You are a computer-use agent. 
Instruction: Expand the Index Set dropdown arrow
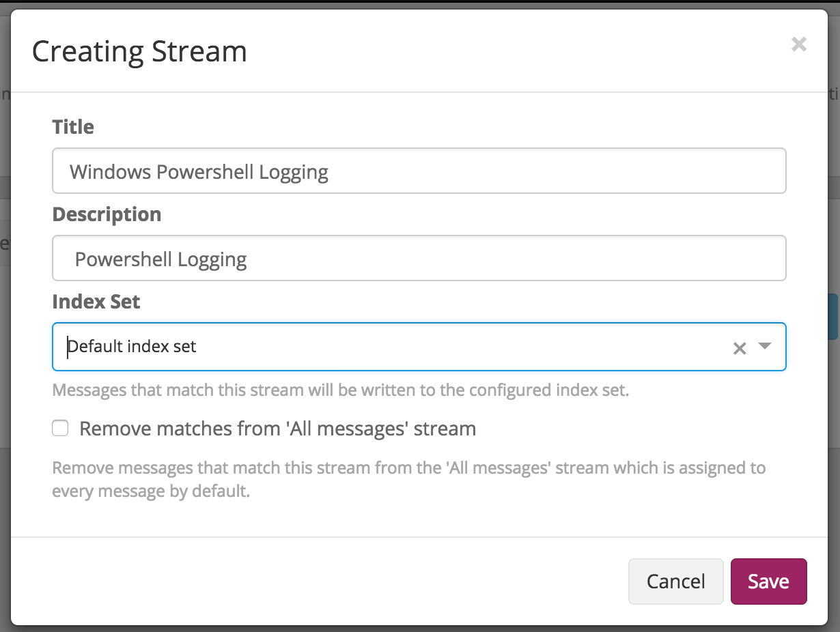[765, 347]
